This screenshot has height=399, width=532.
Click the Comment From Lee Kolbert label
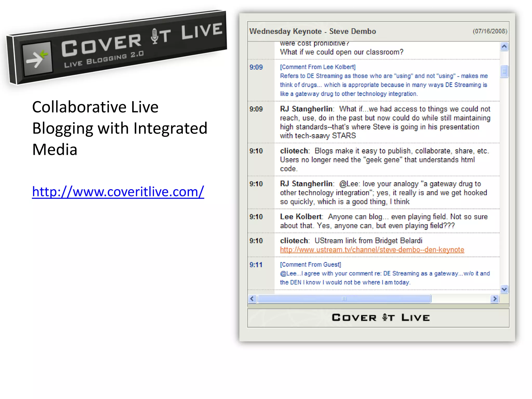click(317, 67)
